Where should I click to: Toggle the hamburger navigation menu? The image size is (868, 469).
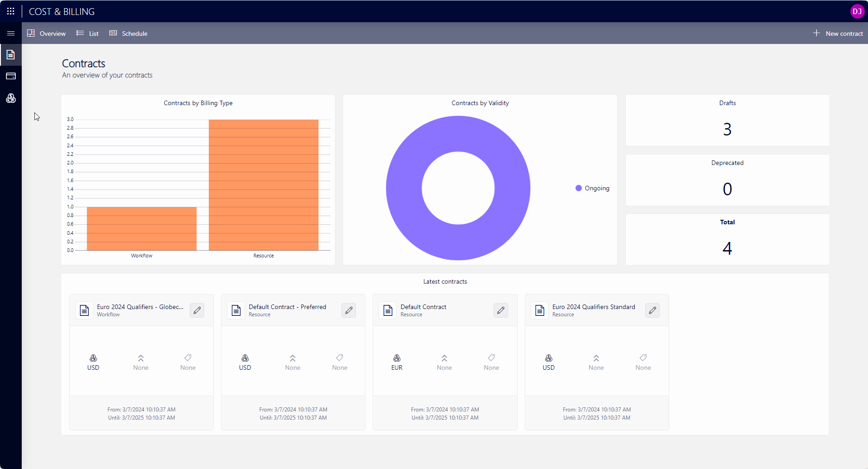click(11, 34)
